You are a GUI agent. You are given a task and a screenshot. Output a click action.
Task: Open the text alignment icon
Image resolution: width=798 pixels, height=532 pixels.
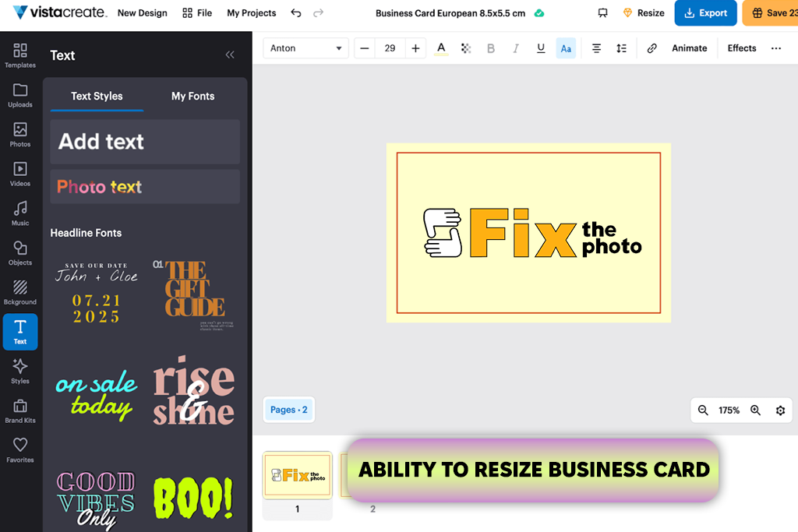pyautogui.click(x=596, y=48)
